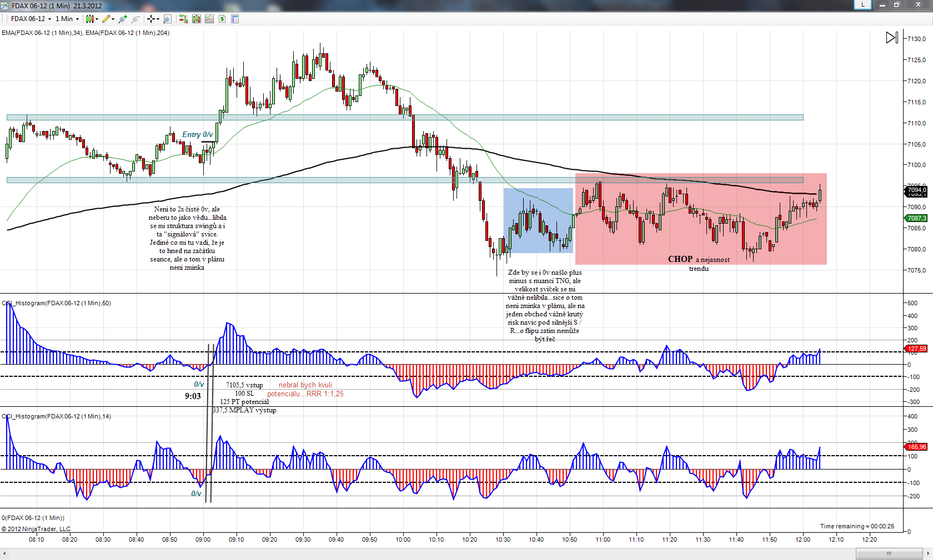Image resolution: width=933 pixels, height=560 pixels.
Task: Click the L link button in title bar
Action: click(x=862, y=4)
